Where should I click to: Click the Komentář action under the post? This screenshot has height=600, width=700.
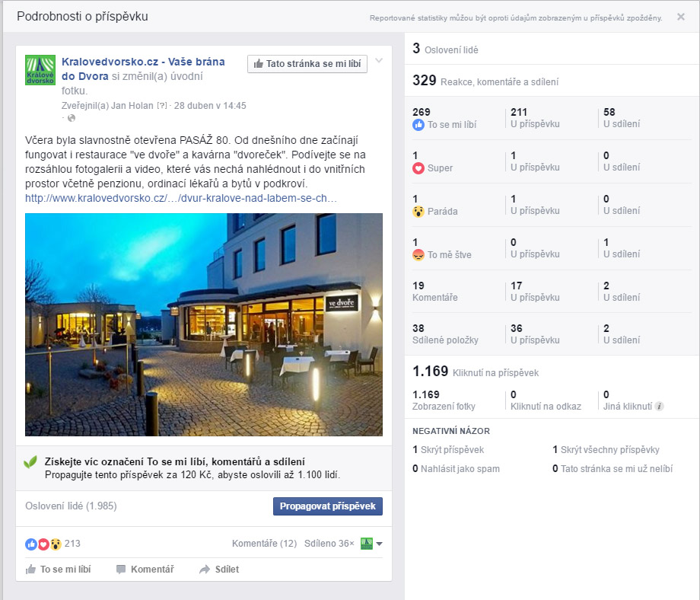(145, 570)
